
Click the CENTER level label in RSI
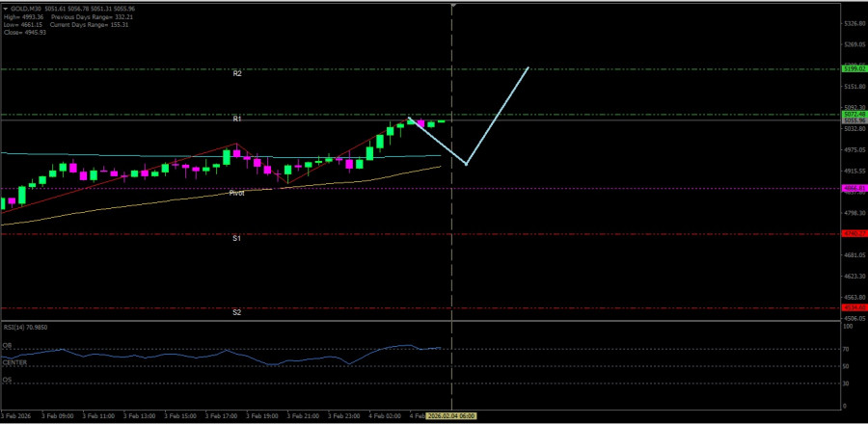pos(14,362)
